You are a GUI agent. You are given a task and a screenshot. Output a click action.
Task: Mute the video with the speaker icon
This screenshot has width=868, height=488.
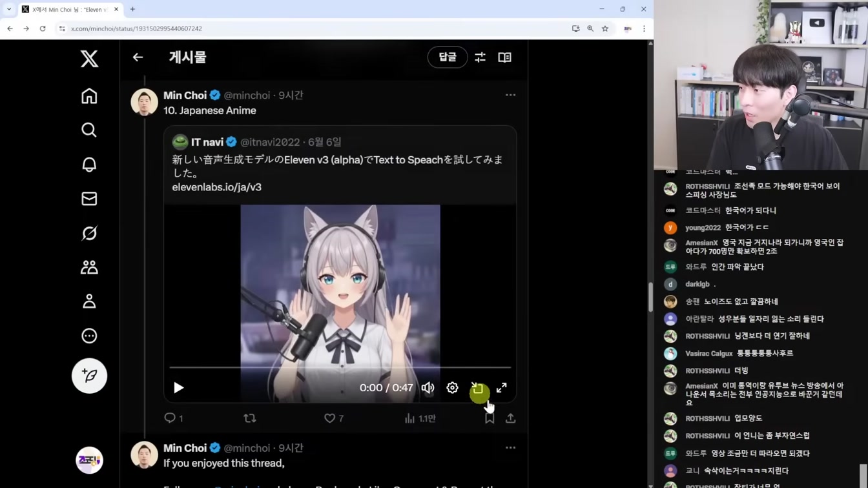tap(428, 388)
